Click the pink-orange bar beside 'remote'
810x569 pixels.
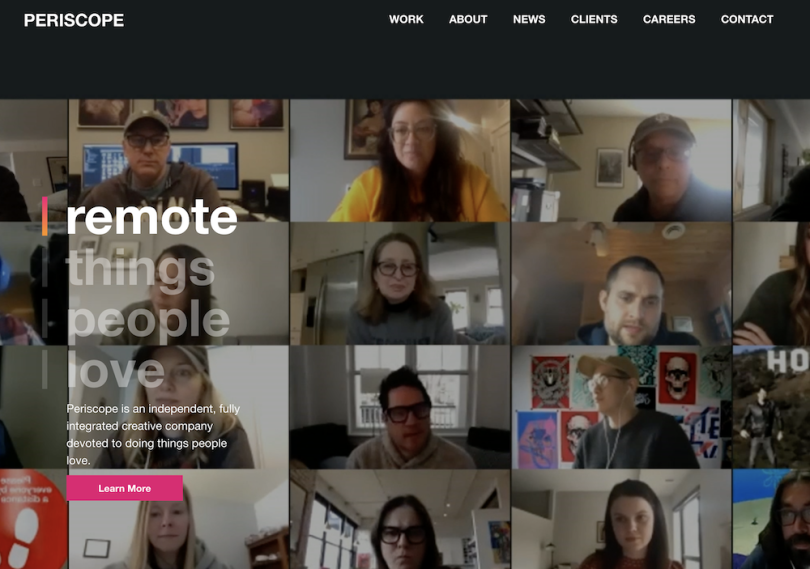(45, 216)
